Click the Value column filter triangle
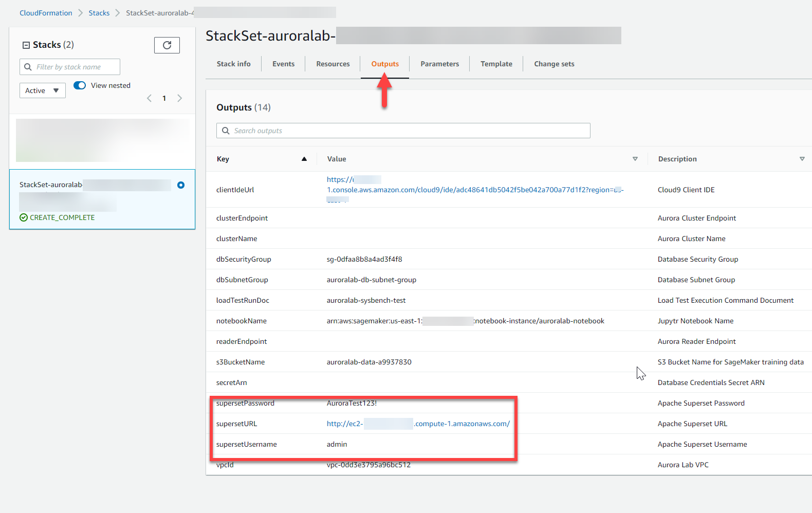The image size is (812, 513). click(635, 159)
